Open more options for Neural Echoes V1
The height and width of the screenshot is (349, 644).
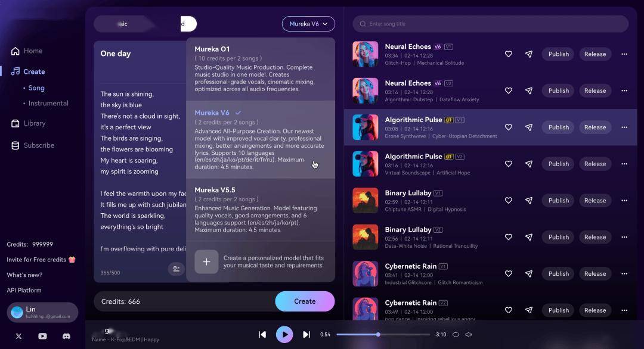624,54
